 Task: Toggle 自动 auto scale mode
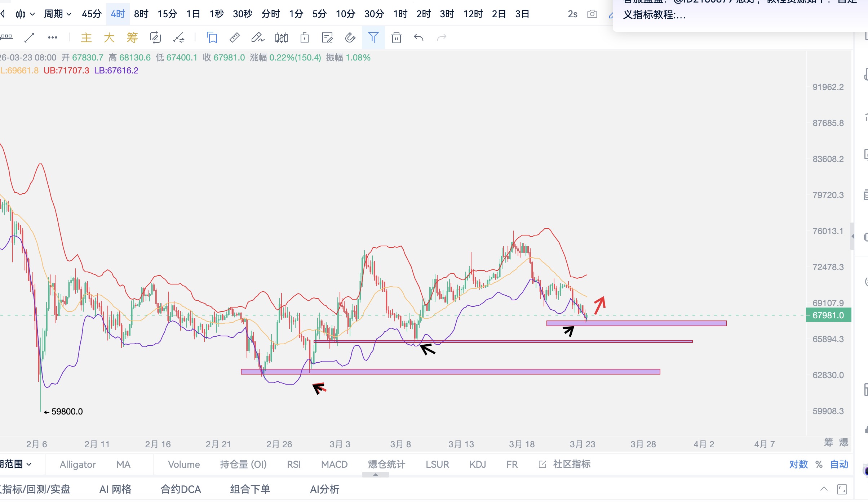839,464
